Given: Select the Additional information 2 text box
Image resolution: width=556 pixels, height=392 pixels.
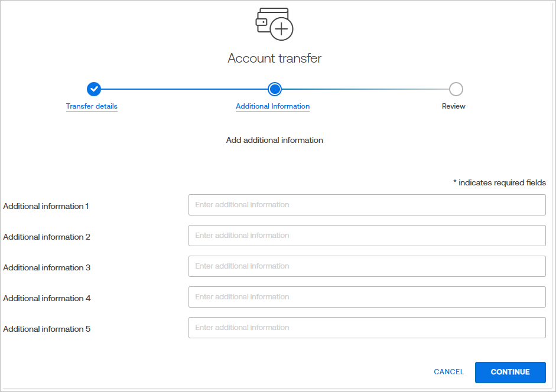Looking at the screenshot, I should point(366,235).
